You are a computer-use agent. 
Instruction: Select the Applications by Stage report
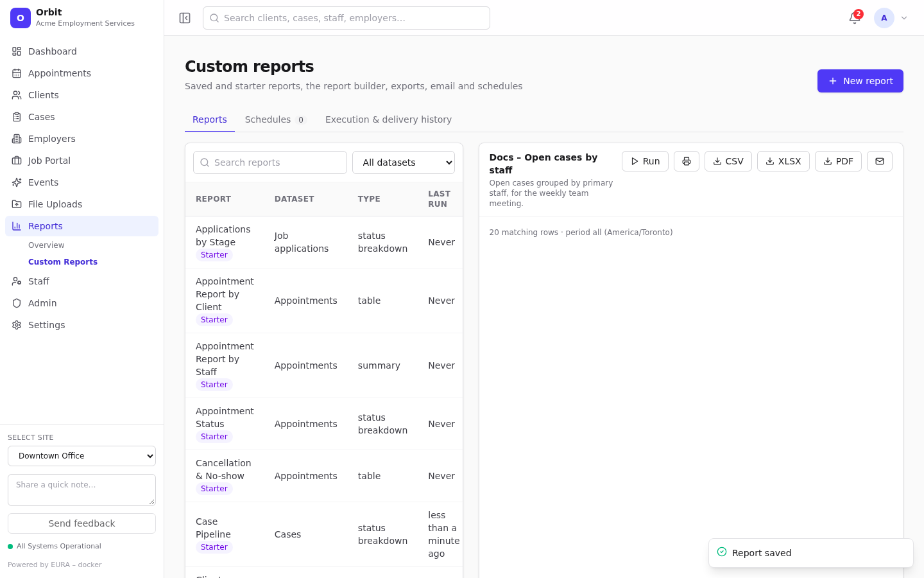[324, 242]
